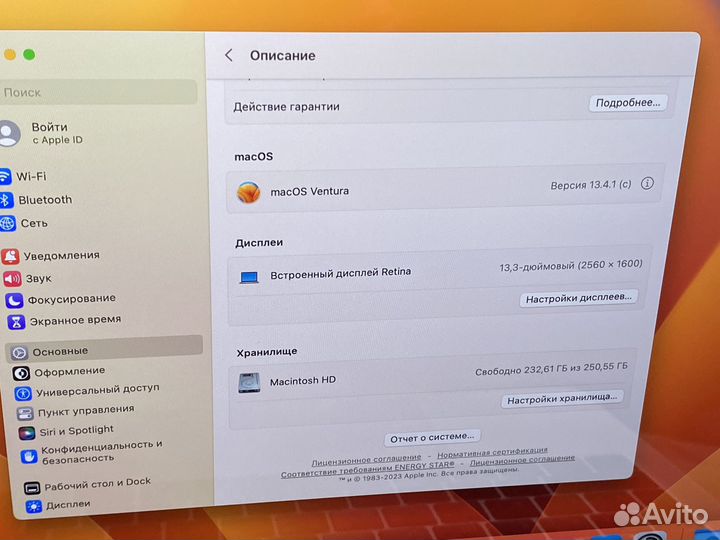Select the Основные sidebar label
Screen dimensions: 720x540
click(x=60, y=352)
